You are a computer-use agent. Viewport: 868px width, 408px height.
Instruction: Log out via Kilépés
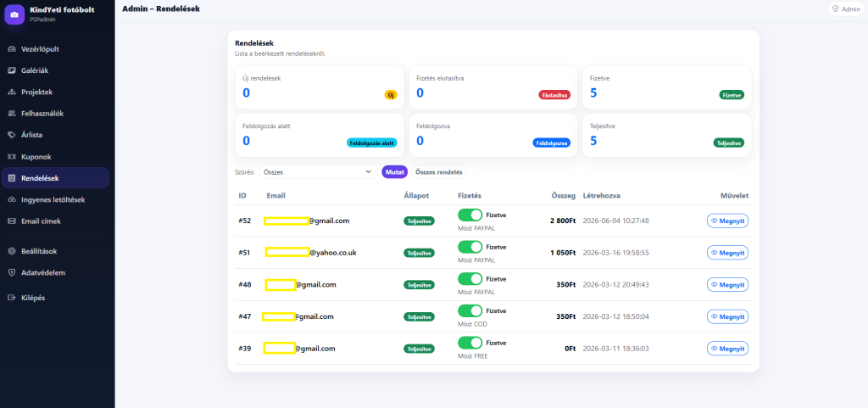point(55,298)
